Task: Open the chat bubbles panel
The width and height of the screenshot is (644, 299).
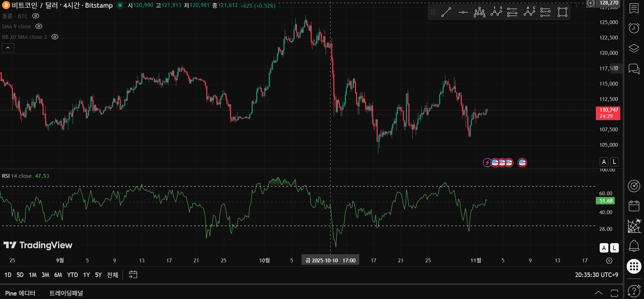Action: coord(634,68)
